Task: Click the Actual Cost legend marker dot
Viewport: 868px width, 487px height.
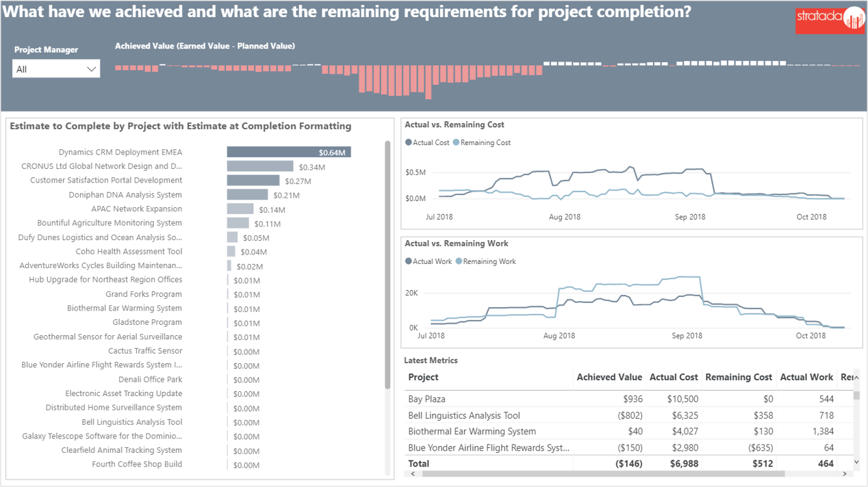Action: click(409, 143)
